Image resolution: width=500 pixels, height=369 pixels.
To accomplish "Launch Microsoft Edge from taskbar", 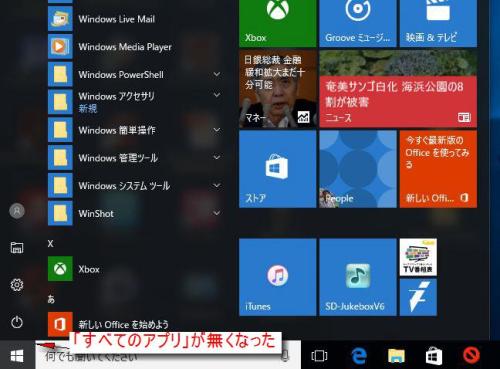I will pos(359,356).
